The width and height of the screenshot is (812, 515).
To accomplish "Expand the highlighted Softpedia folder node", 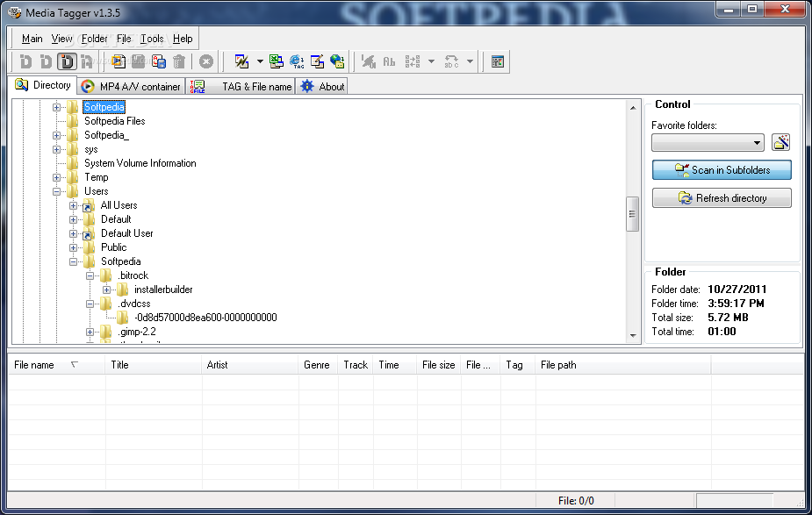I will tap(56, 107).
